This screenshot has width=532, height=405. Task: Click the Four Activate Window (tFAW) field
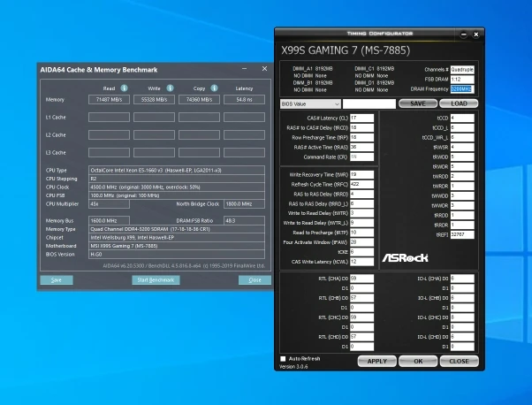pyautogui.click(x=361, y=242)
